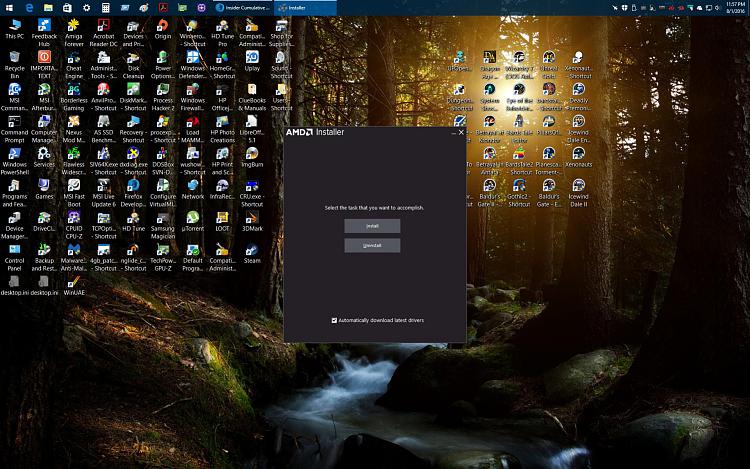Select the Control Panel desktop icon
This screenshot has width=750, height=469.
coord(15,257)
